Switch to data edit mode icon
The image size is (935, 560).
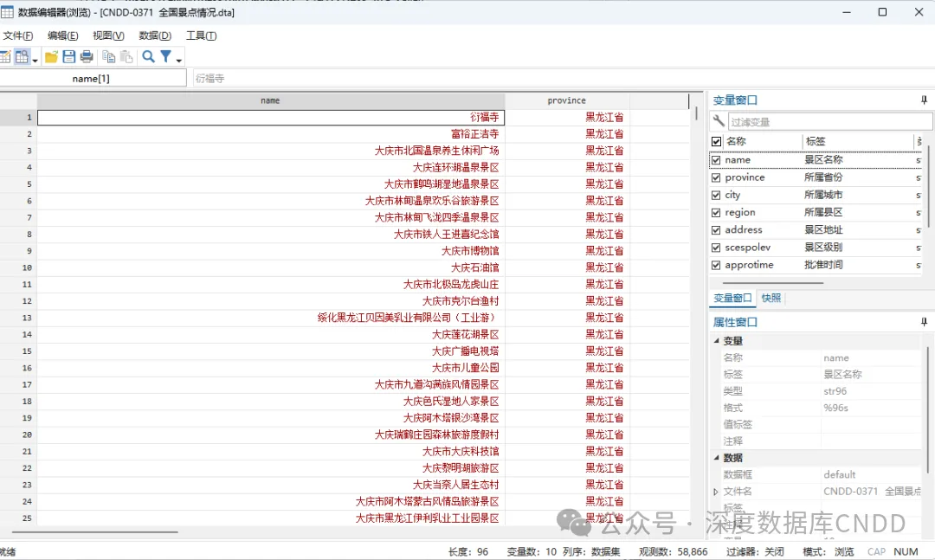(4, 57)
